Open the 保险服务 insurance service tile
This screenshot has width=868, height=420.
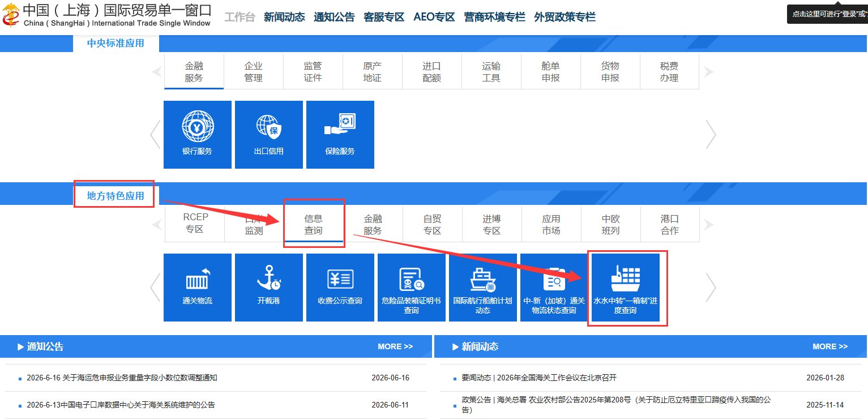tap(340, 135)
